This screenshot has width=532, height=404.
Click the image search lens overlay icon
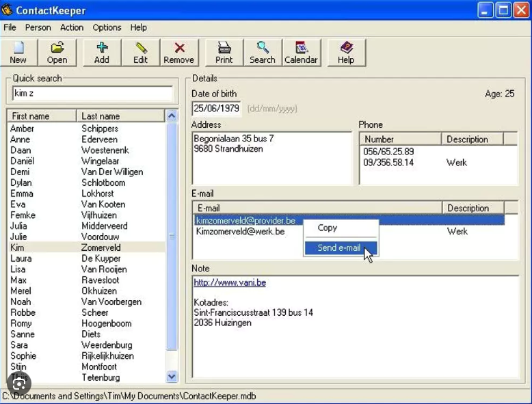(x=19, y=384)
